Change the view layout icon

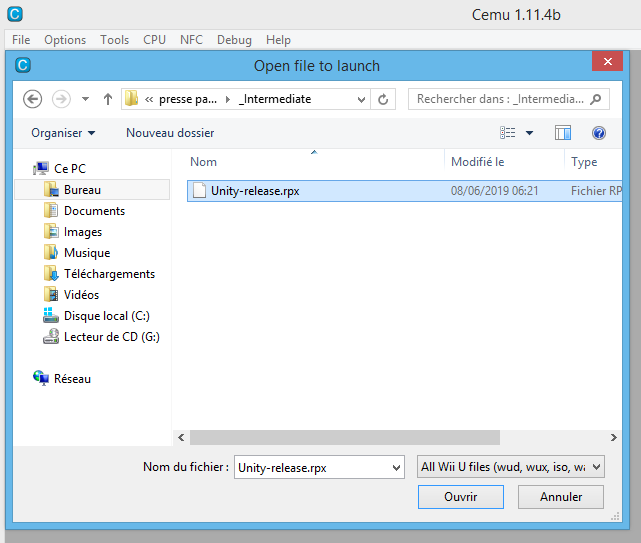[x=508, y=133]
